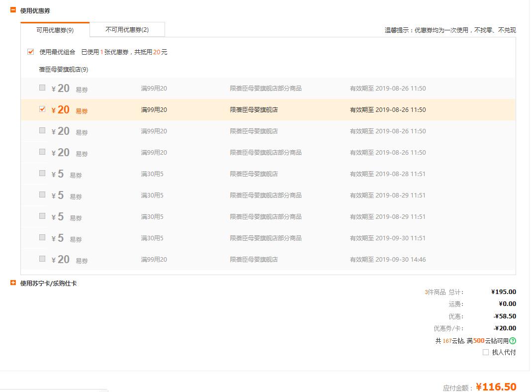This screenshot has width=532, height=392.
Task: Click 限蓓臣母婴旗舰店 in the 09-30 14:46 row
Action: (254, 259)
